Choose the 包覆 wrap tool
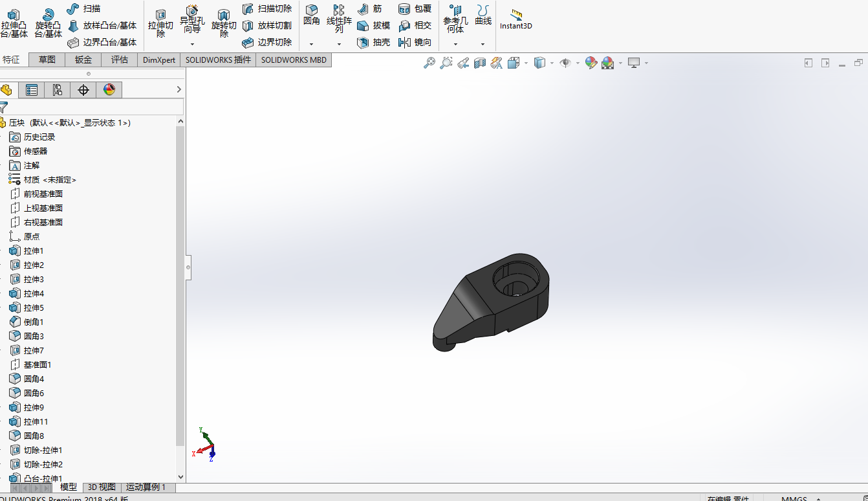 click(x=415, y=8)
